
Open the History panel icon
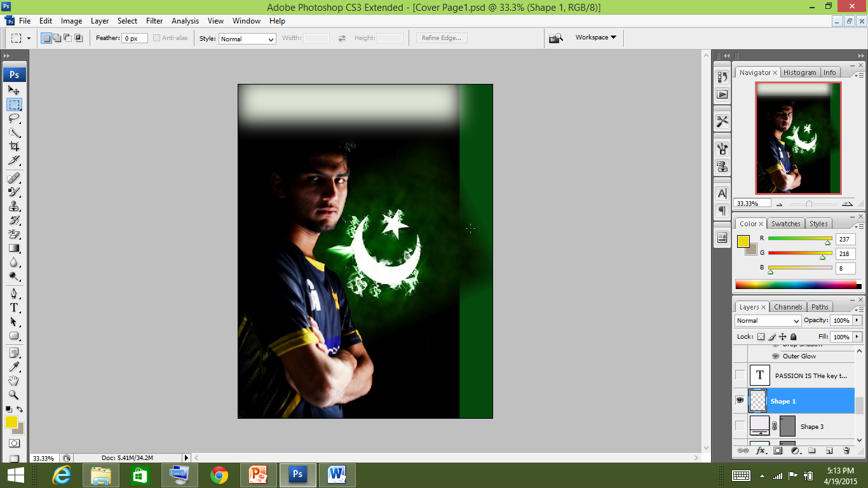[722, 77]
